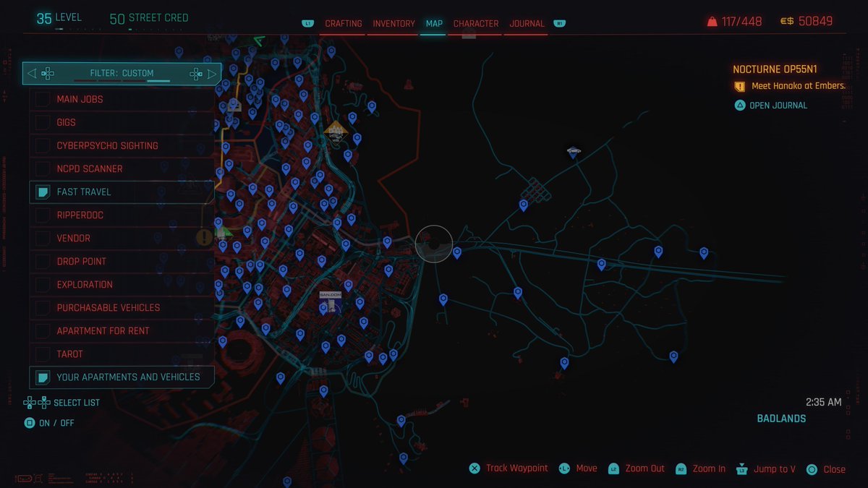Click the Filter: Custom header label
This screenshot has height=488, width=868.
(x=122, y=73)
